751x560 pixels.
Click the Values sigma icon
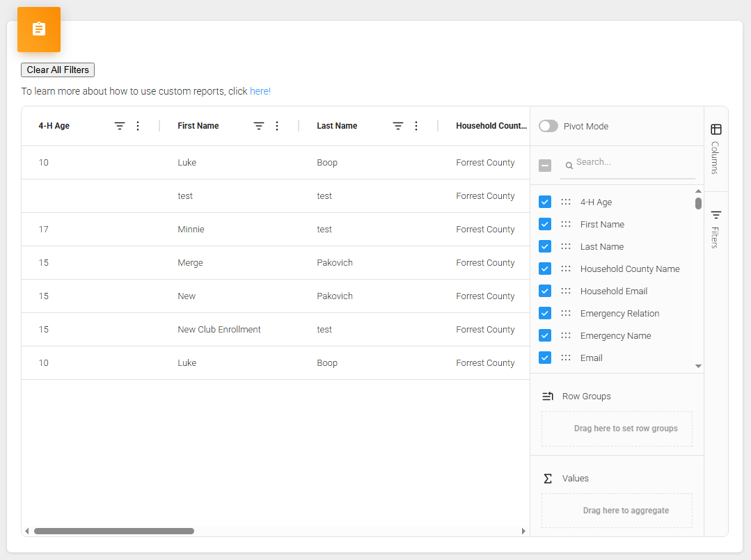click(x=548, y=479)
